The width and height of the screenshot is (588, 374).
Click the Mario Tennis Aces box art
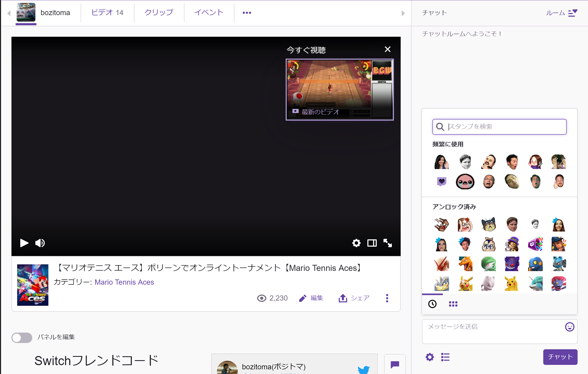click(x=33, y=285)
